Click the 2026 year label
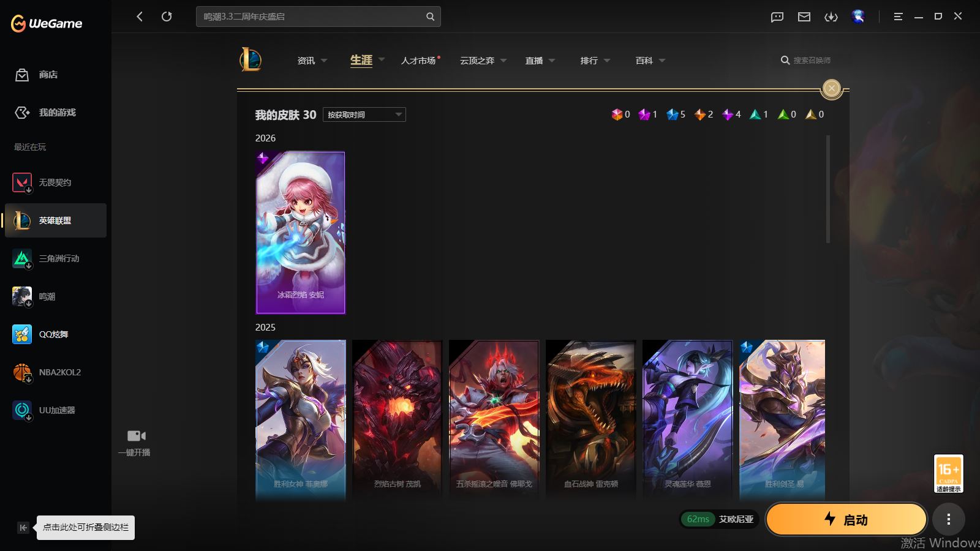This screenshot has width=980, height=551. (265, 138)
